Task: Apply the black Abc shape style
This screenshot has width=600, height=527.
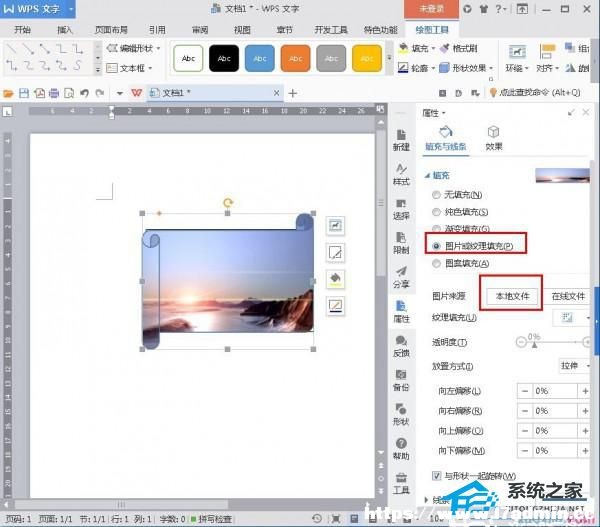Action: tap(224, 58)
